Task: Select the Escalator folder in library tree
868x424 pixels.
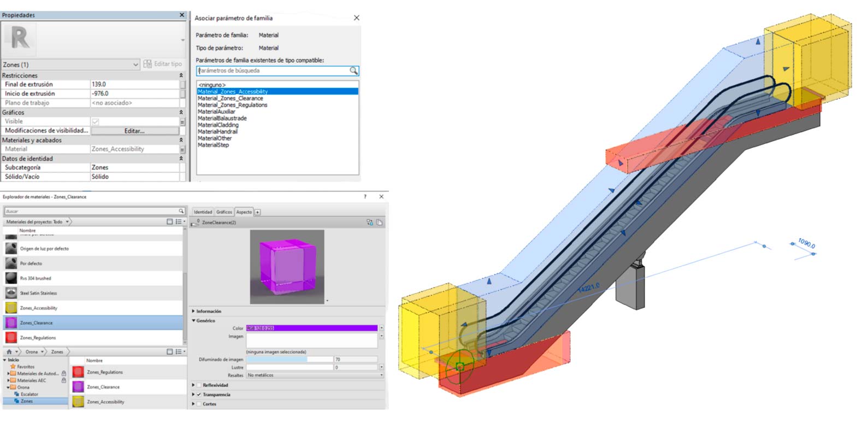Action: tap(29, 394)
